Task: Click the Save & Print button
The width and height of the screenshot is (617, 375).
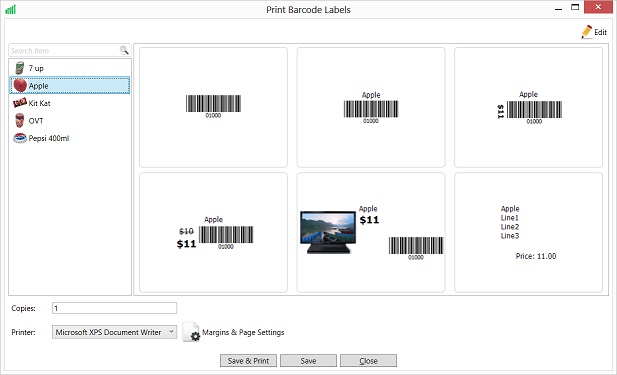Action: click(x=248, y=361)
